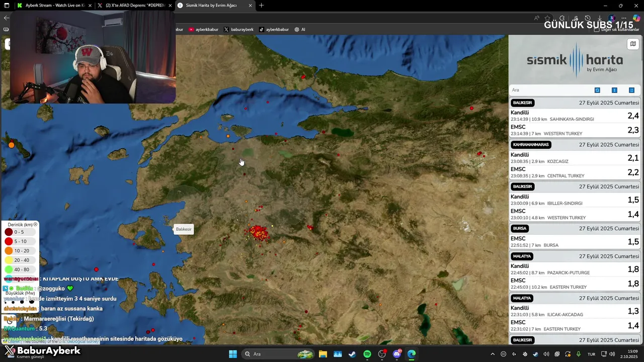Click the Edge browser back arrow
Screen dimensions: 644x362
point(6,18)
